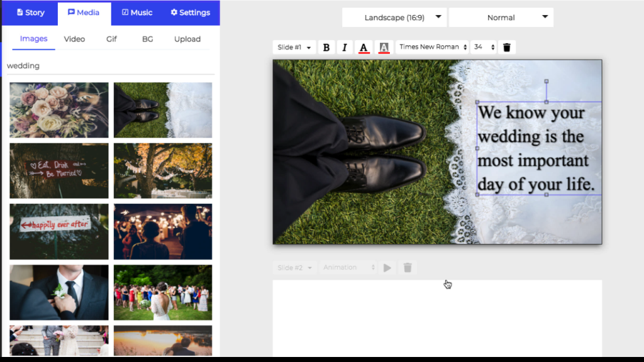Open the font size 34 selector
The image size is (644, 362).
coord(484,47)
